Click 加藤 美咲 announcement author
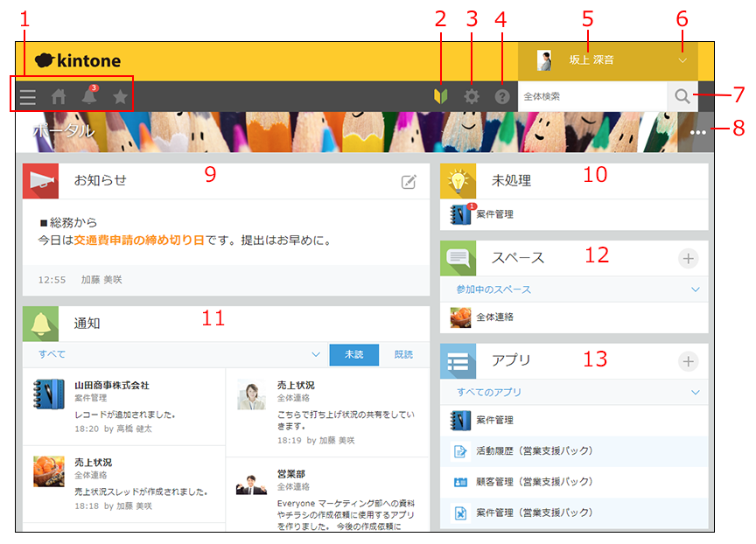 tap(101, 280)
